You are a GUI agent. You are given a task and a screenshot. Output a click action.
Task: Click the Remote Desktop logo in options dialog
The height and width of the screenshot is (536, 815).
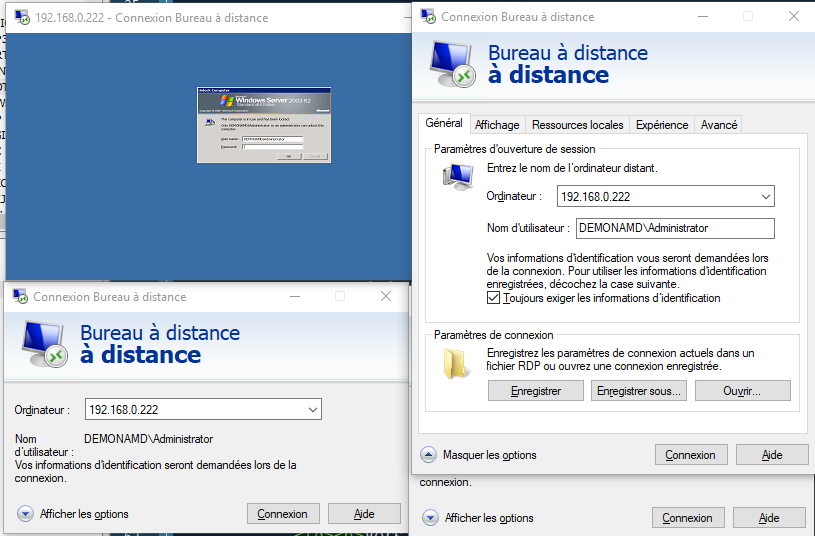tap(452, 64)
